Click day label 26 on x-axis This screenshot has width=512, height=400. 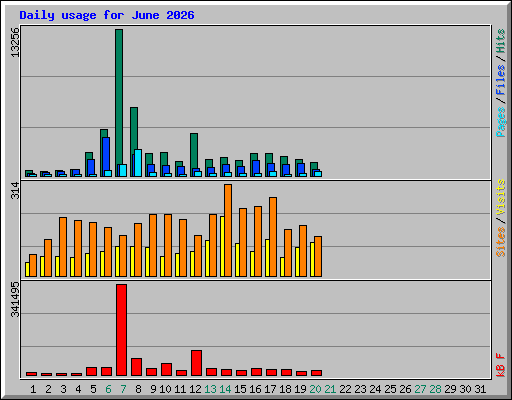click(405, 389)
